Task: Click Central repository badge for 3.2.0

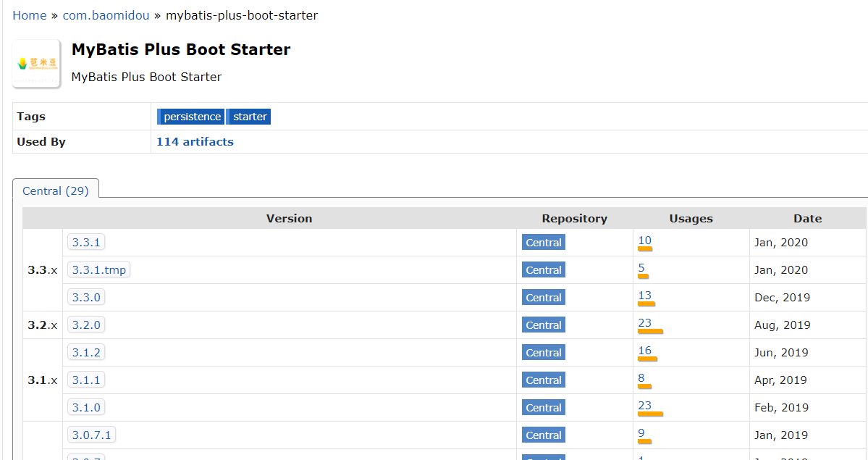Action: click(x=544, y=325)
